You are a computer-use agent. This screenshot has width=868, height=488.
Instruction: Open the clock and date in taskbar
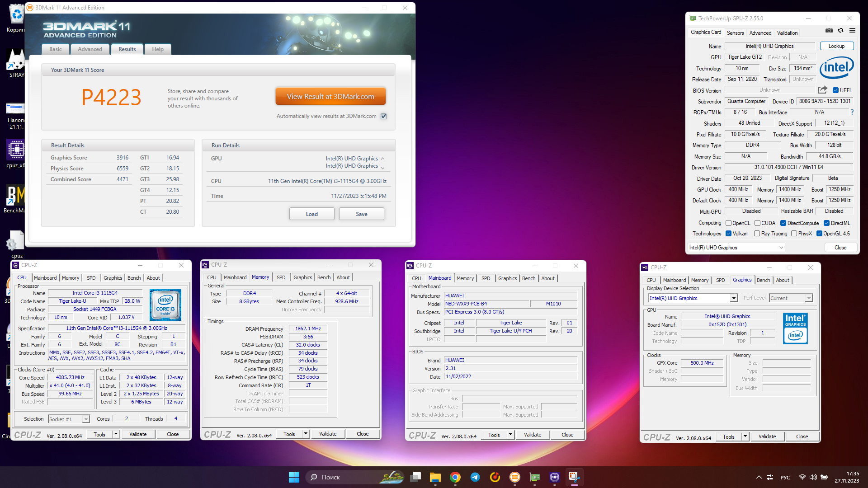[x=847, y=477]
